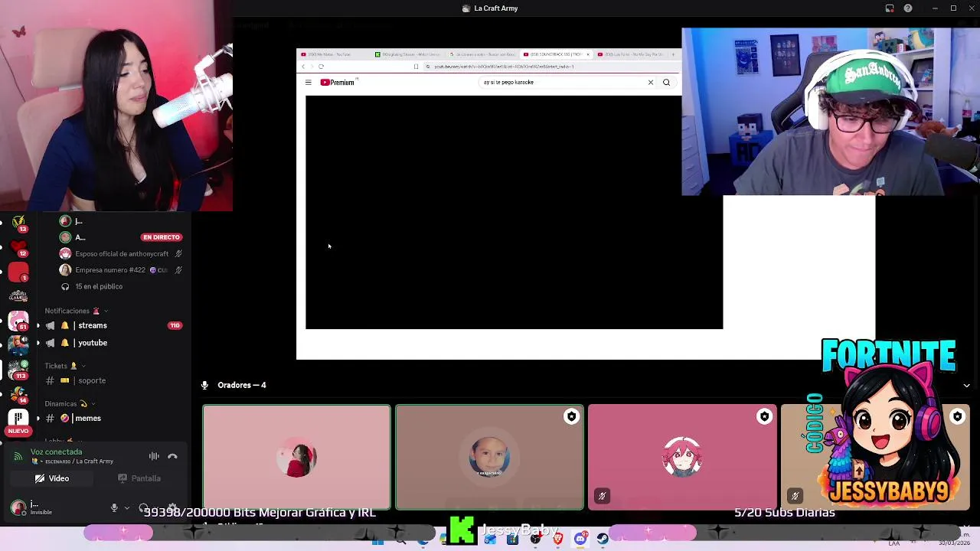The width and height of the screenshot is (980, 551).
Task: Click the YouTube search magnifier icon
Action: 666,82
